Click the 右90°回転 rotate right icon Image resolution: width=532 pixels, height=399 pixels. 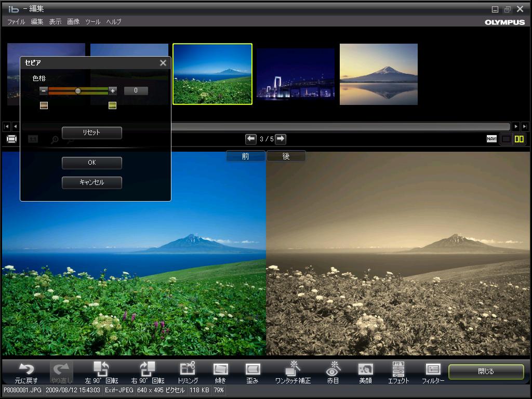coord(148,372)
